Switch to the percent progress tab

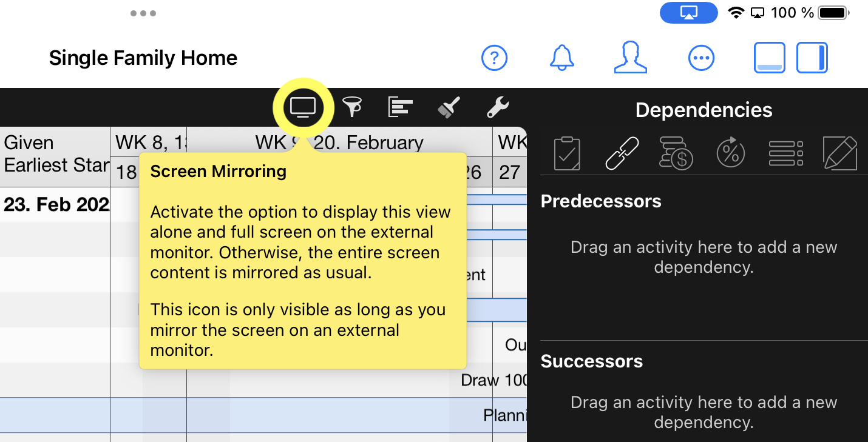point(730,153)
